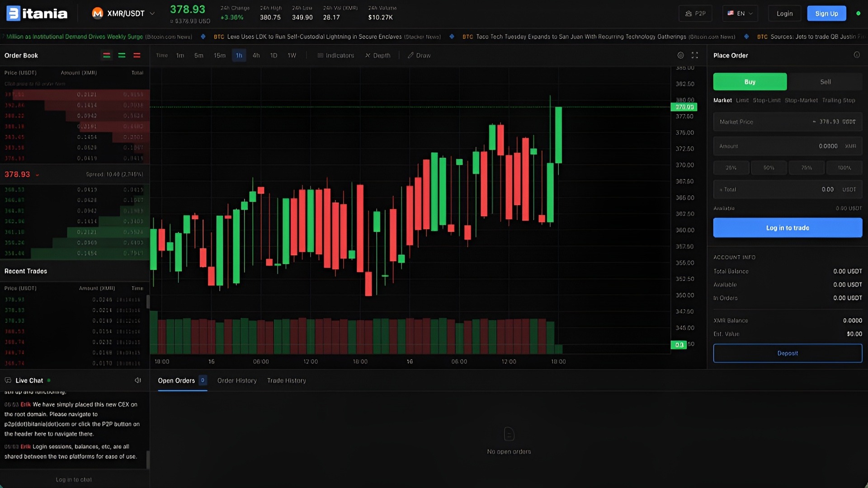Click the Deposit button
This screenshot has height=488, width=868.
[787, 353]
